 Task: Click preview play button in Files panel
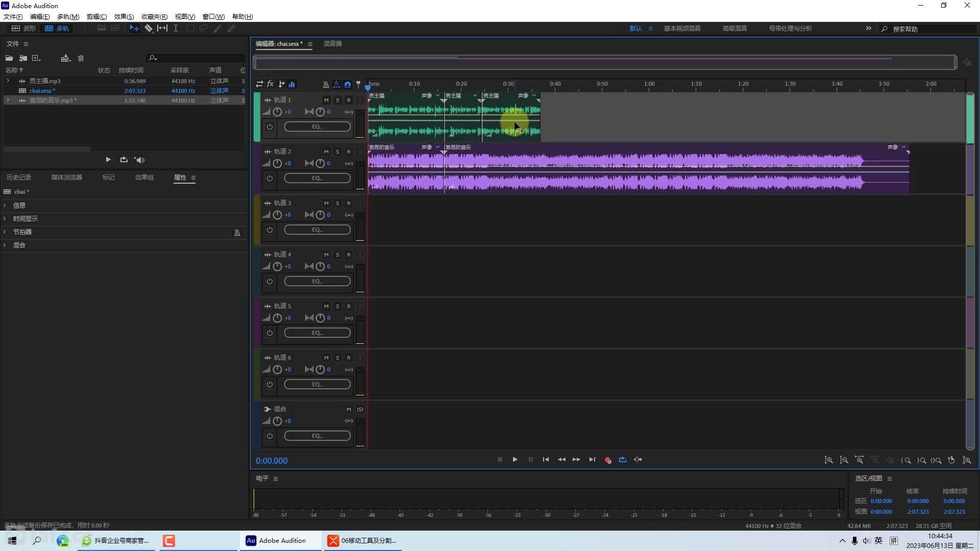coord(108,160)
